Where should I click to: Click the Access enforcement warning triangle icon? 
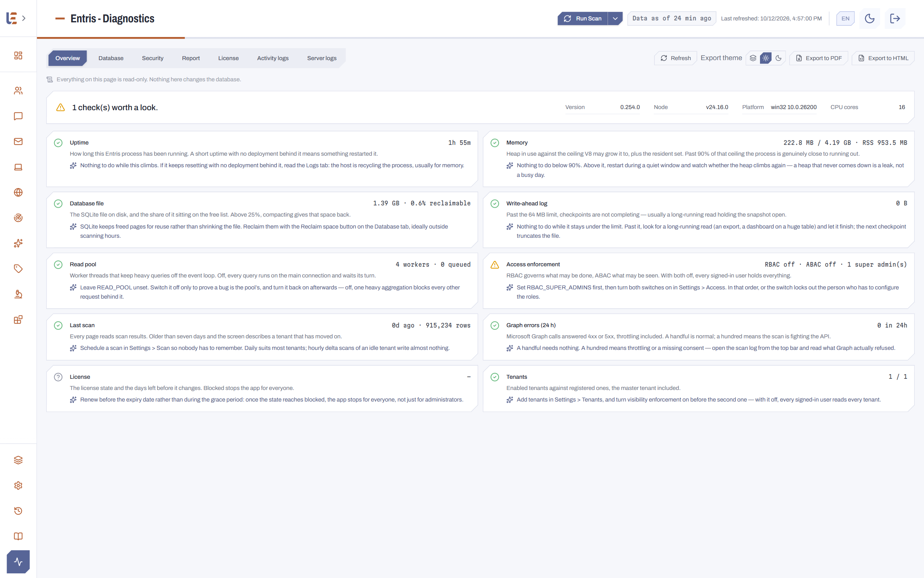[495, 265]
